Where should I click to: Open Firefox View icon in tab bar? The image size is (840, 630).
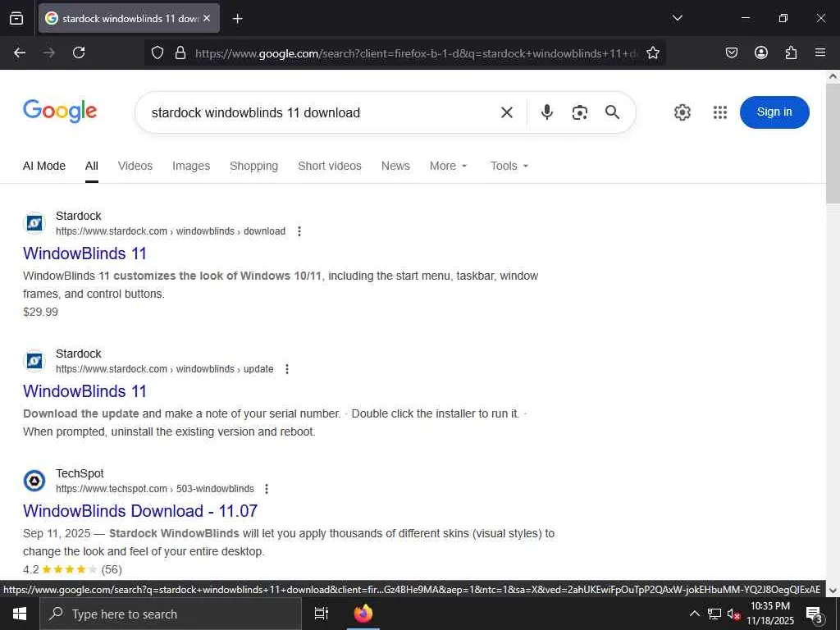click(16, 18)
